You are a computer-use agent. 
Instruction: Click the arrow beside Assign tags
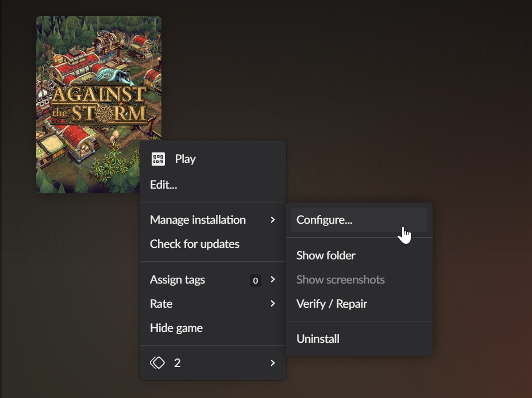(273, 279)
